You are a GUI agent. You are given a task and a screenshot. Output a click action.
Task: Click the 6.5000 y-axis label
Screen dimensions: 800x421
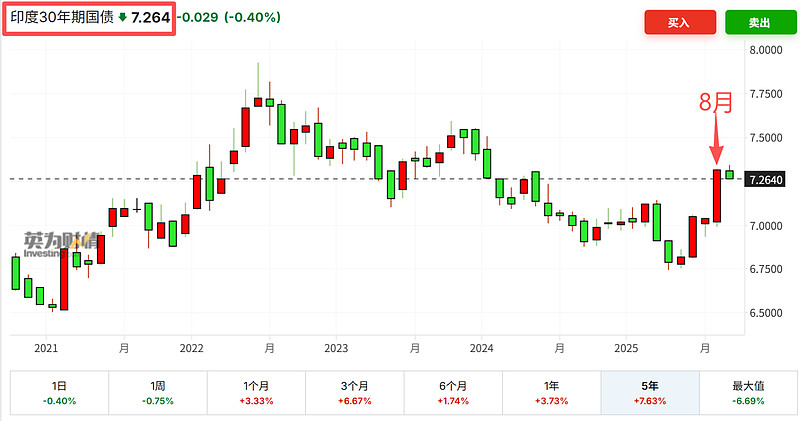point(766,313)
